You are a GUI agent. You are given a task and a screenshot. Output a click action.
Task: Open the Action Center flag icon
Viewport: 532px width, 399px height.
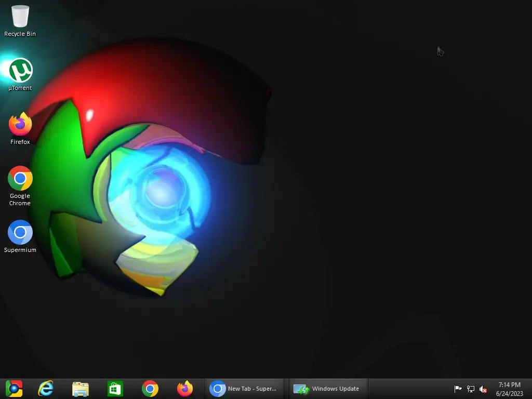(x=458, y=389)
